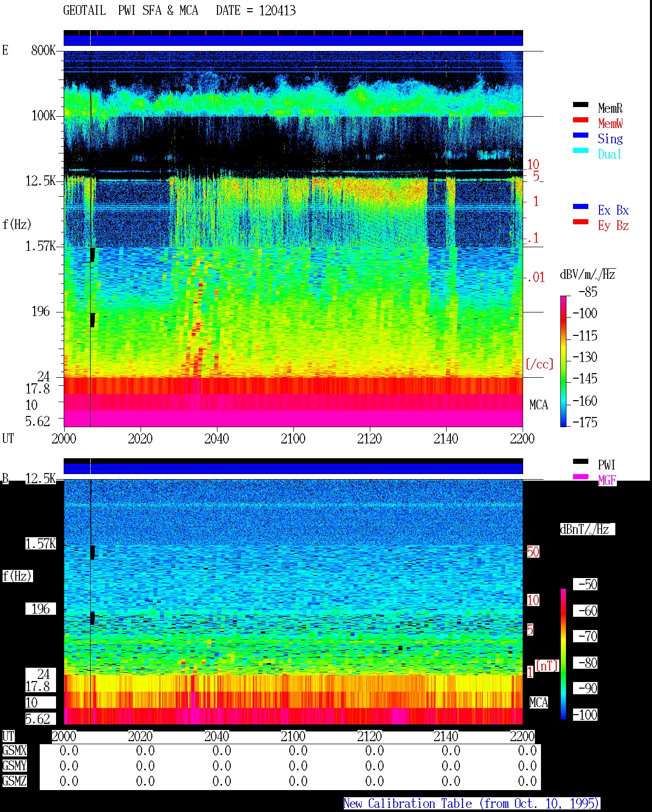Image resolution: width=652 pixels, height=812 pixels.
Task: Click the [nT] unit label
Action: (x=547, y=665)
